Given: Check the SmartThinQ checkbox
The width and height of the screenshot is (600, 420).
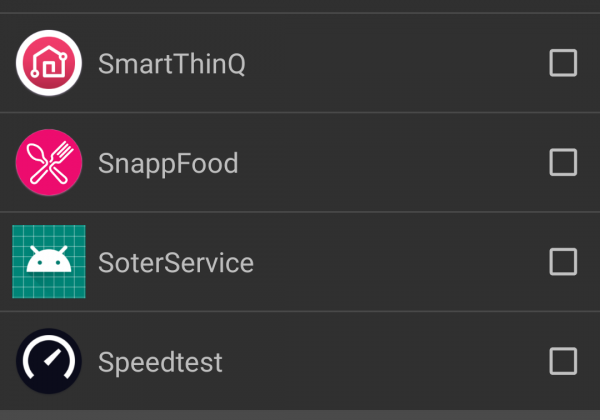Looking at the screenshot, I should (563, 63).
